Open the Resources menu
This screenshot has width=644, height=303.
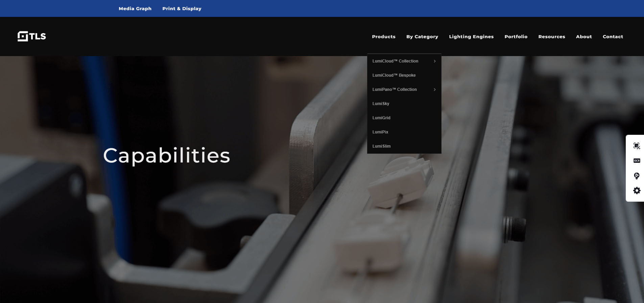click(551, 36)
